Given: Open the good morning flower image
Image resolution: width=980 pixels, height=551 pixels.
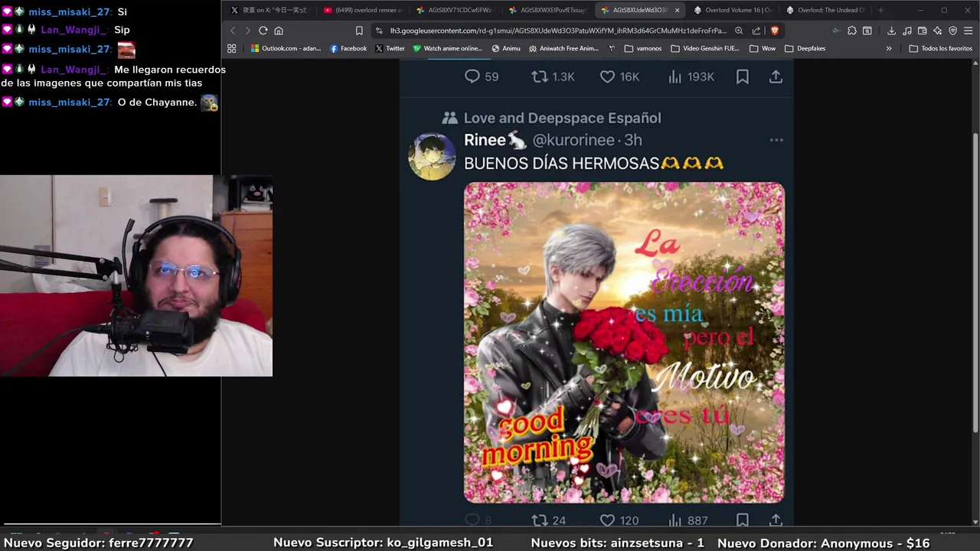Looking at the screenshot, I should 624,342.
